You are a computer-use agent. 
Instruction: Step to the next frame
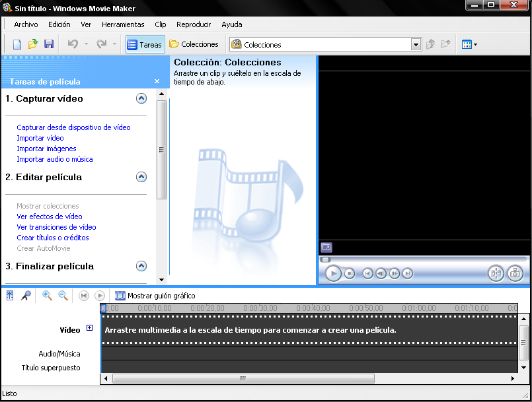(x=395, y=273)
